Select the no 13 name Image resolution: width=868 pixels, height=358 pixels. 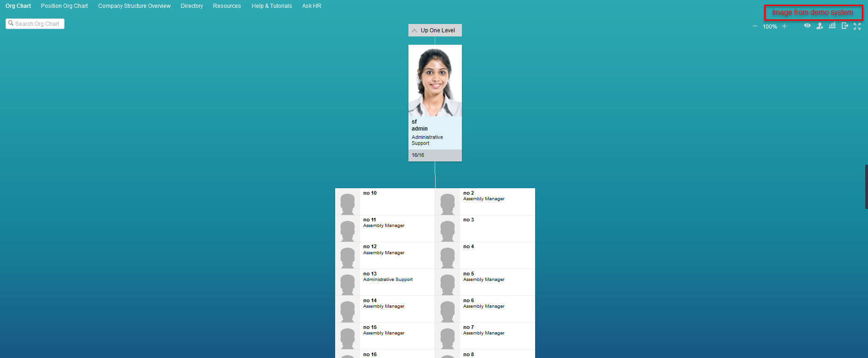click(370, 274)
